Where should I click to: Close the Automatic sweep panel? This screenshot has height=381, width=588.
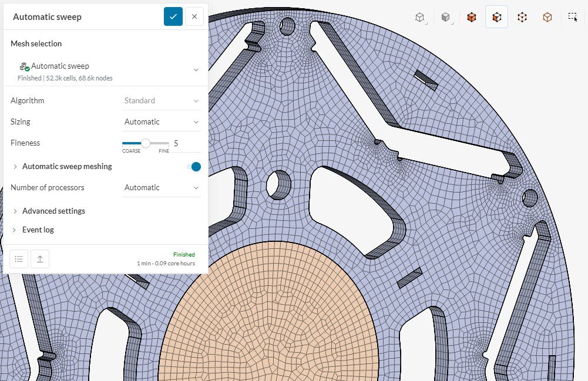click(194, 16)
